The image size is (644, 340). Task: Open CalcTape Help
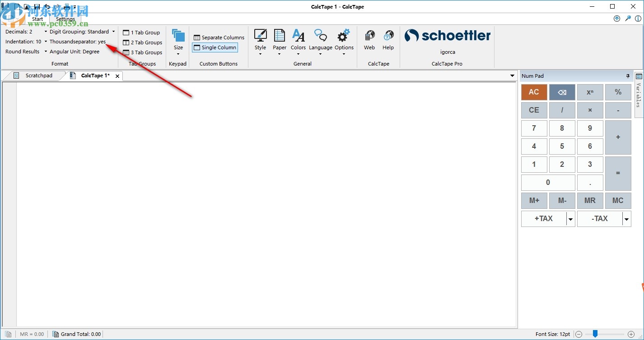388,40
